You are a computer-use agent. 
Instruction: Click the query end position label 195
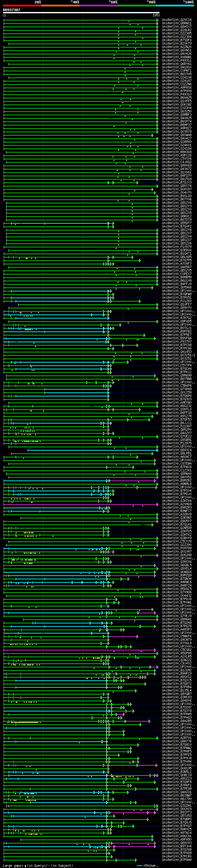coord(155,15)
